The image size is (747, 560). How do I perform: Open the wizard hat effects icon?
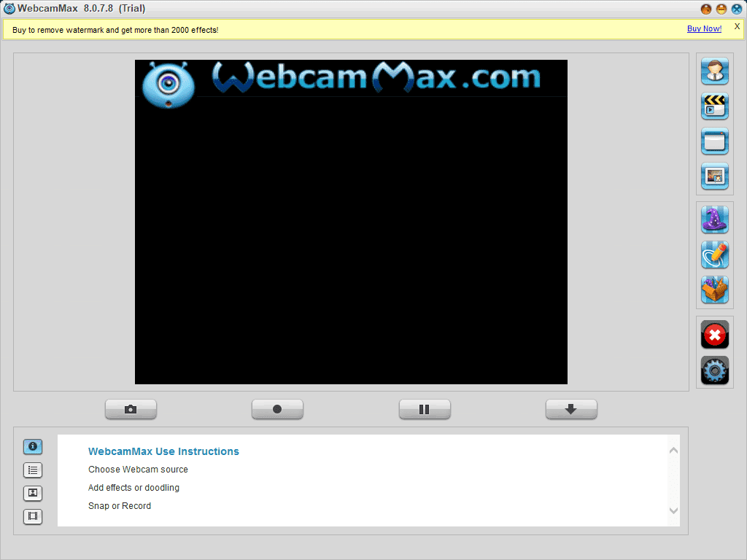coord(715,219)
